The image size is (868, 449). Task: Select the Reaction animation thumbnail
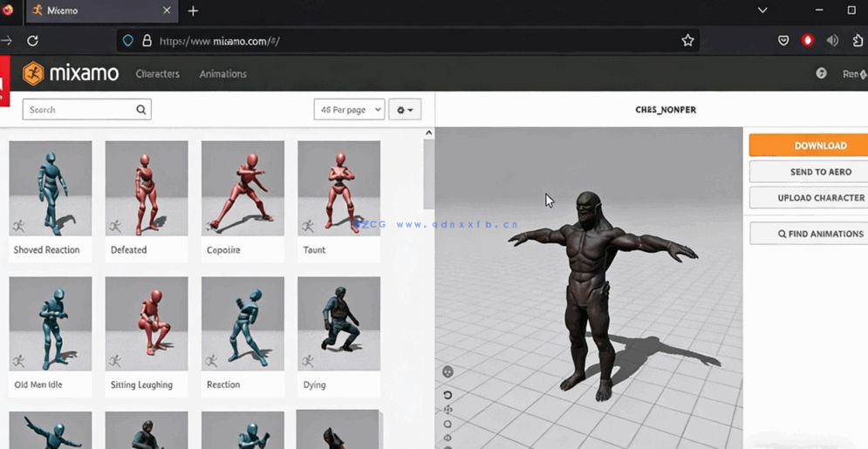(243, 323)
